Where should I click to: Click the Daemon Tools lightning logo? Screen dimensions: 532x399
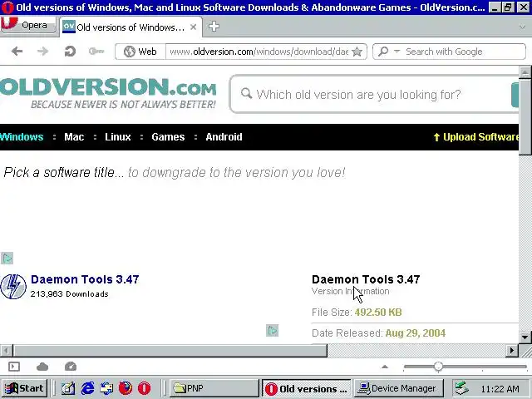pos(13,287)
